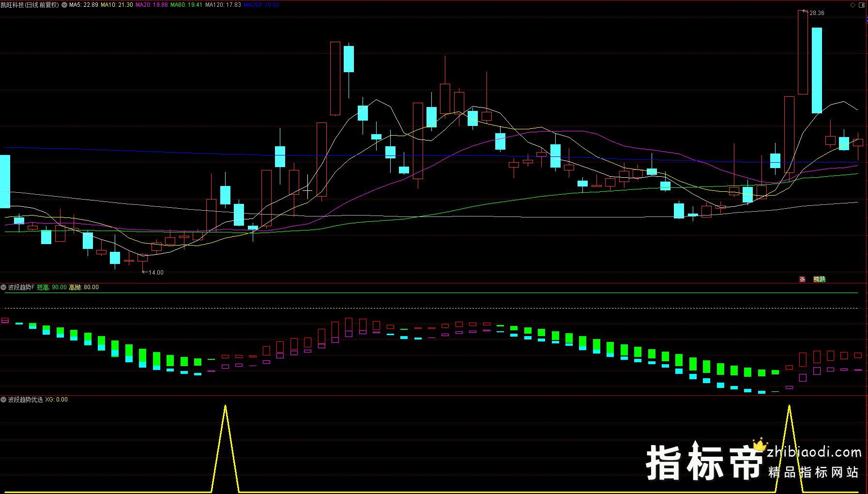Open the main chart indicator dropdown beside 凯旺科技
Screen dimensions: 868x494
[x=64, y=5]
